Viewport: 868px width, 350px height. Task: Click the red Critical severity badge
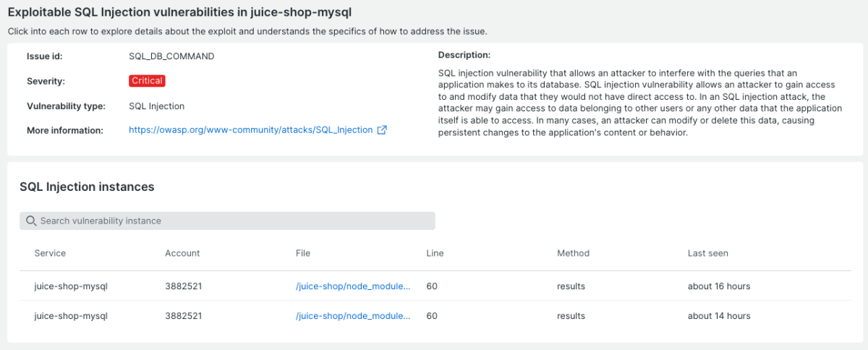(147, 81)
